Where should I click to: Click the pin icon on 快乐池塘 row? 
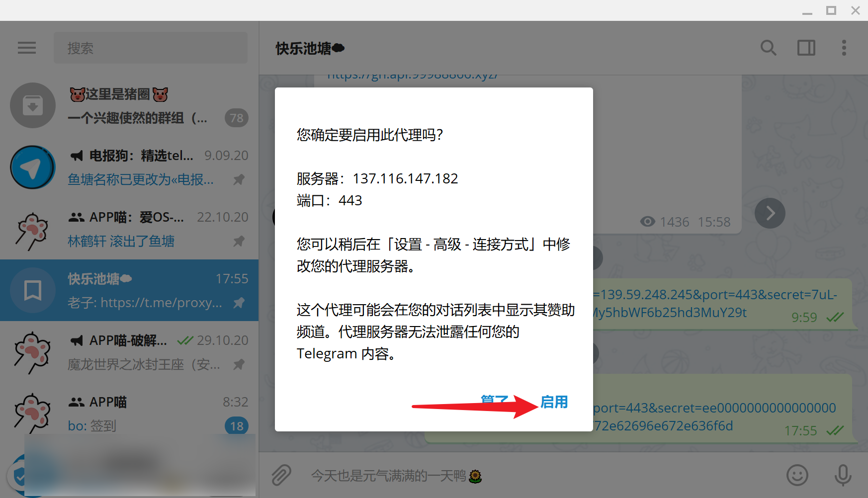239,303
